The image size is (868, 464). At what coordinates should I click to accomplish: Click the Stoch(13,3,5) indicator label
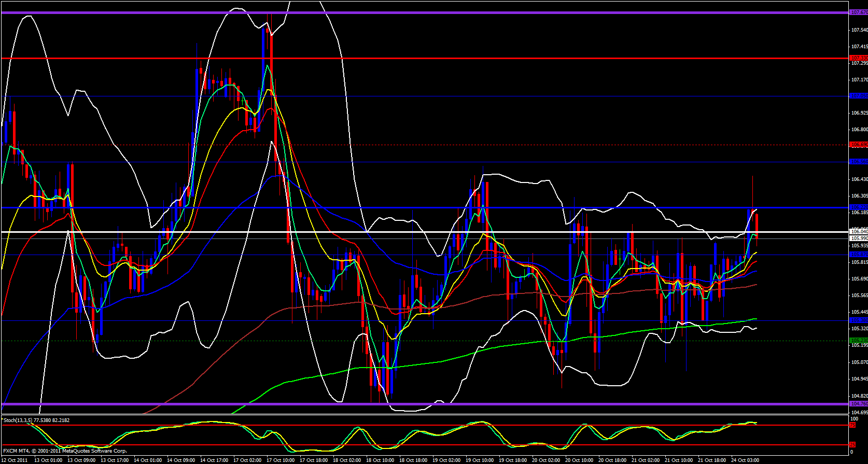[x=36, y=420]
